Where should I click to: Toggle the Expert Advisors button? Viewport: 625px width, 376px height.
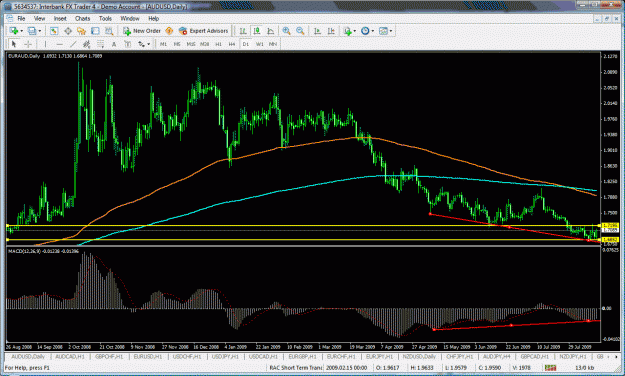[203, 31]
